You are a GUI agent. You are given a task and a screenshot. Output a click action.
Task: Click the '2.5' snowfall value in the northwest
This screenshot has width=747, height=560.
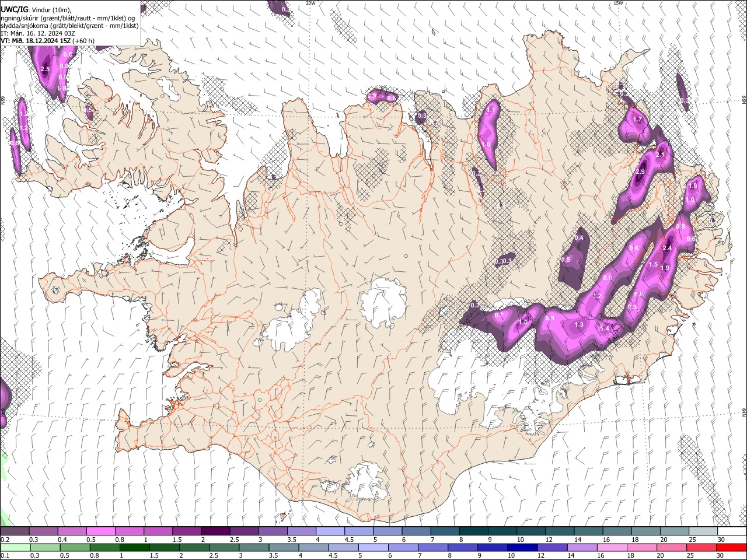[46, 69]
